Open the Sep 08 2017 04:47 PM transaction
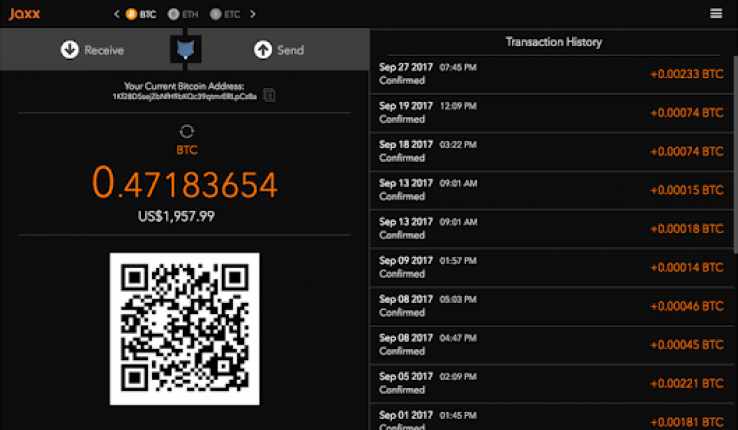Image resolution: width=738 pixels, height=430 pixels. (x=552, y=344)
